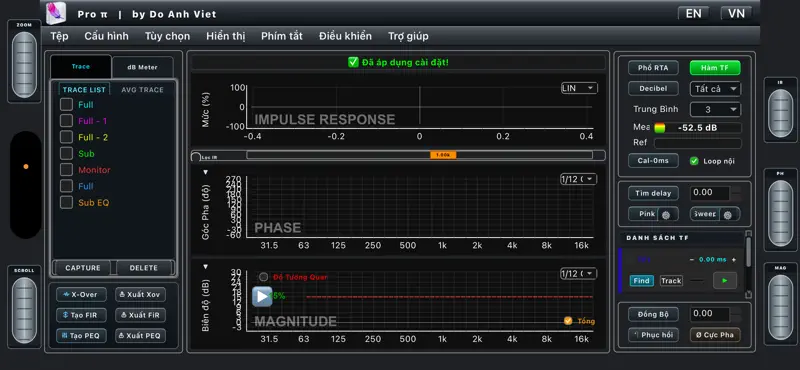The height and width of the screenshot is (370, 800).
Task: Open the Pink noise gear settings
Action: point(666,215)
